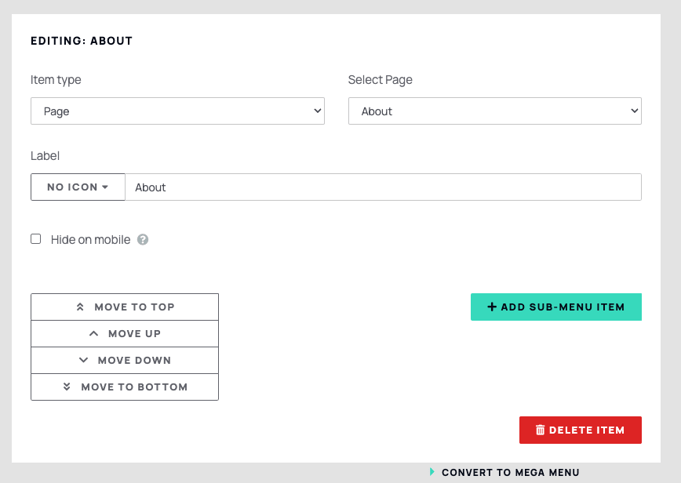Click the Move to Top button text
This screenshot has height=483, width=681.
(x=135, y=307)
